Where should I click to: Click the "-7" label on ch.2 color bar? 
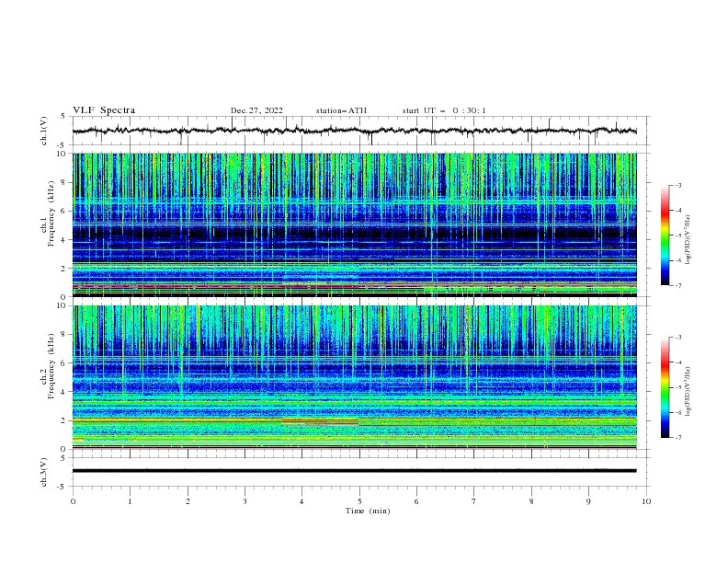[677, 438]
